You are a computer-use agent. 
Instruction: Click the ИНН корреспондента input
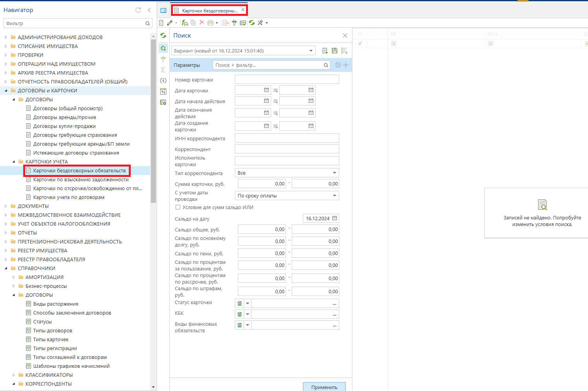(287, 138)
